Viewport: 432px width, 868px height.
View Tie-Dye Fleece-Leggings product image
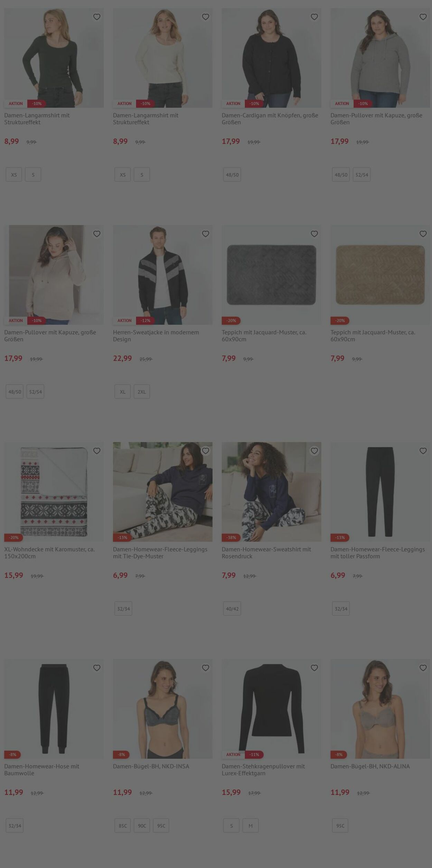pos(162,492)
